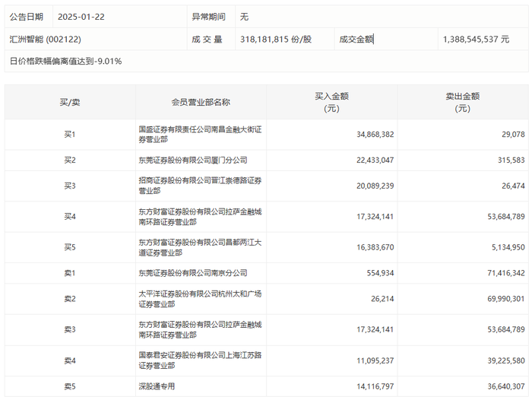Select the 买1 row label
The height and width of the screenshot is (400, 532).
pos(70,135)
